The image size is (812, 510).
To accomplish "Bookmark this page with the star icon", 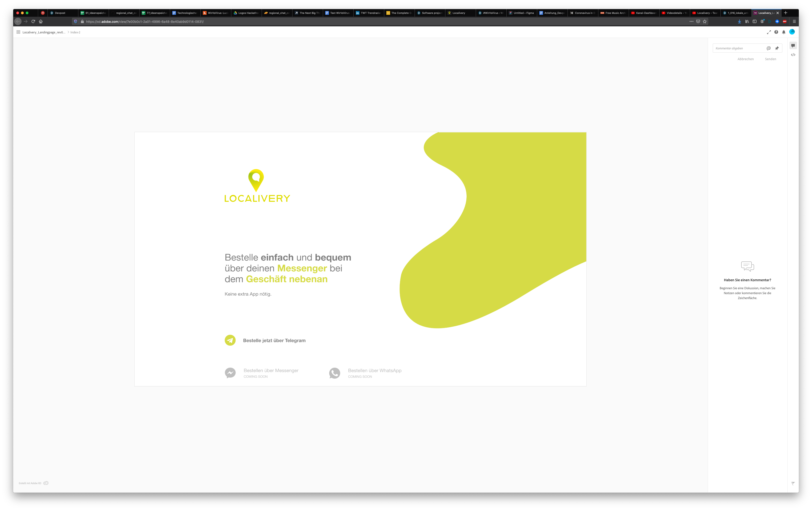I will pos(704,22).
